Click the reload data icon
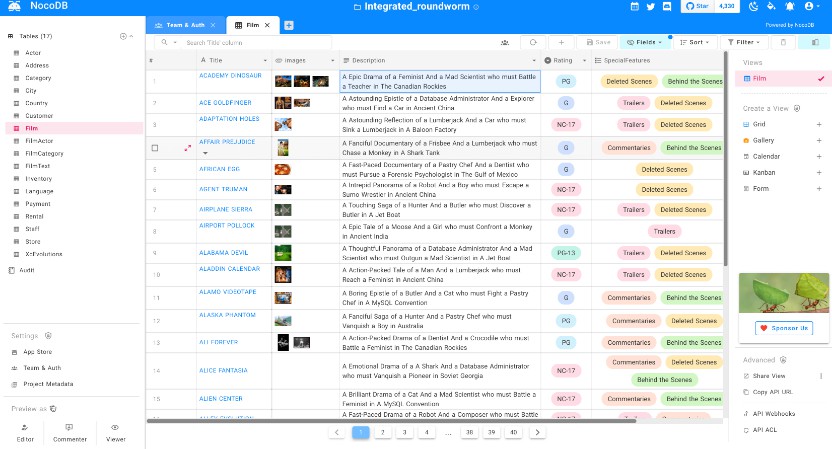The width and height of the screenshot is (832, 449). pos(533,43)
